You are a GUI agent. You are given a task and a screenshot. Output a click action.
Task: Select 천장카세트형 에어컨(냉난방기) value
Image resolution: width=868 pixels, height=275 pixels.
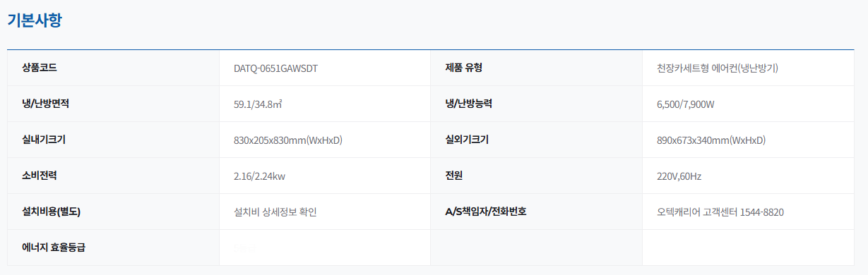point(717,68)
